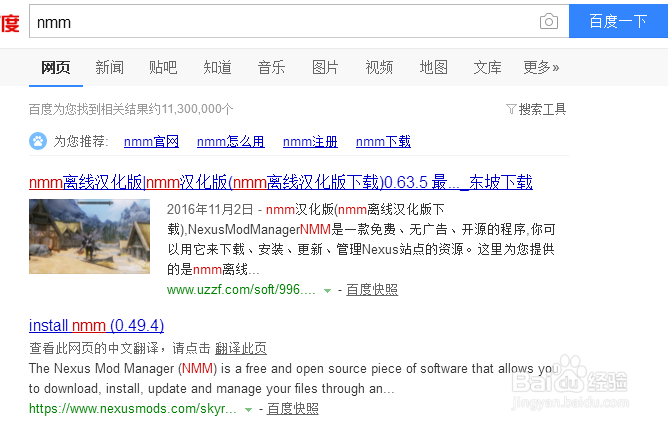Switch to the 新闻 tab
Image resolution: width=668 pixels, height=426 pixels.
[109, 67]
